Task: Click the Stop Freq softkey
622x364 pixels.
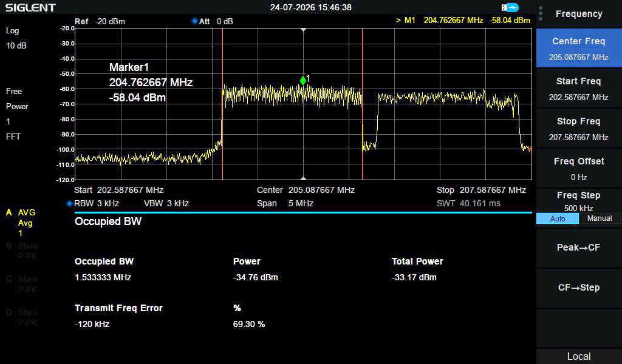Action: 579,129
